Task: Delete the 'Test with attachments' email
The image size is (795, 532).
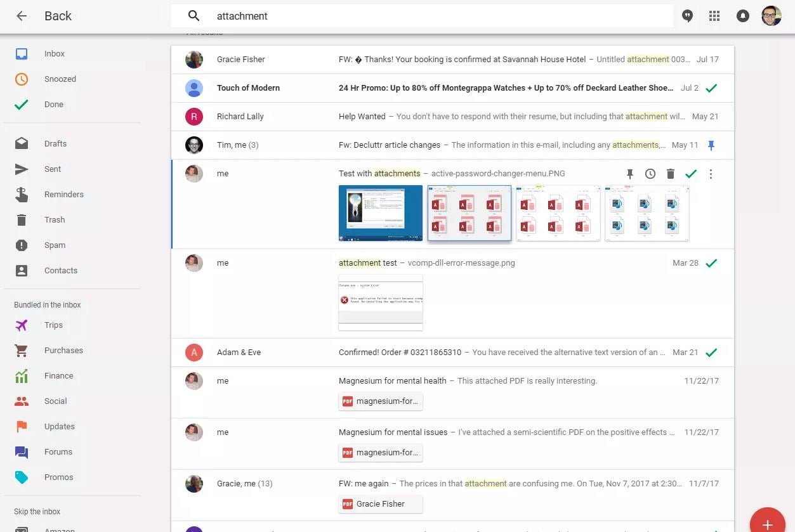Action: pyautogui.click(x=671, y=174)
